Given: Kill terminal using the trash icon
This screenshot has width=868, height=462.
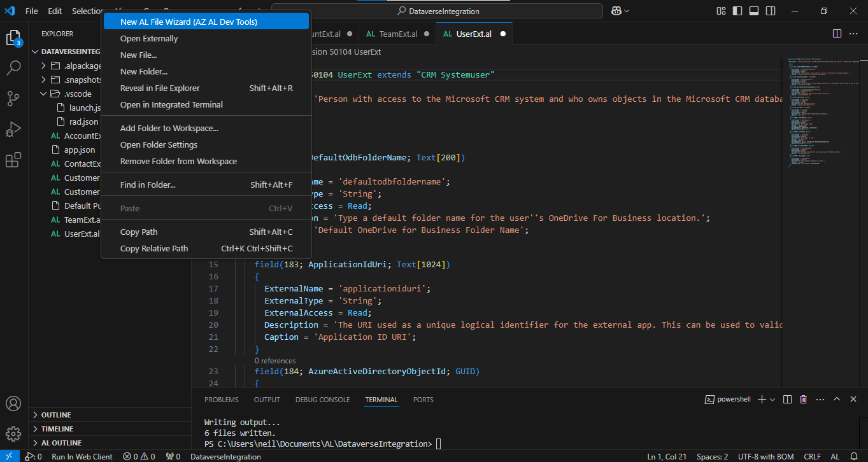Looking at the screenshot, I should tap(803, 400).
